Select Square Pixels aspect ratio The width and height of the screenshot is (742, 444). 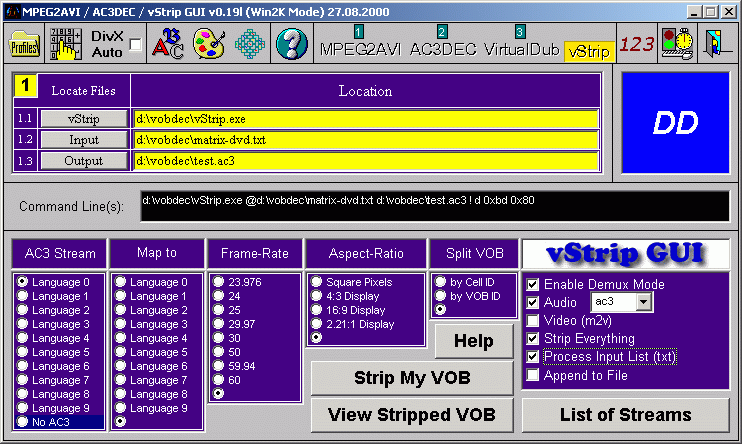(x=316, y=282)
